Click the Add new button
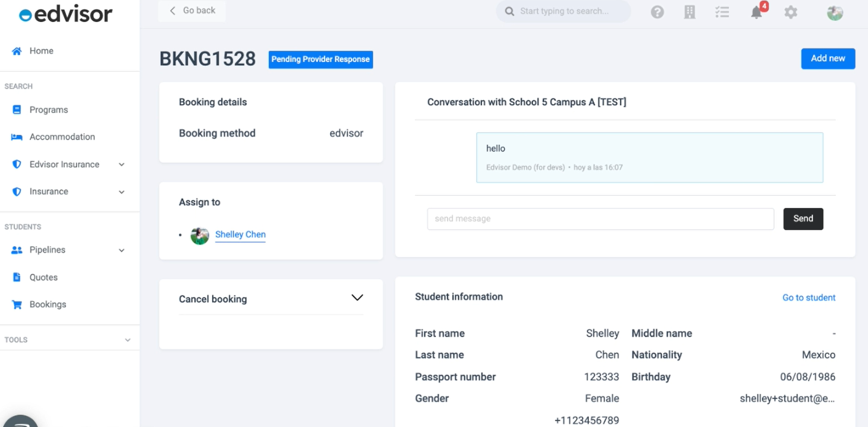The width and height of the screenshot is (868, 427). tap(828, 58)
